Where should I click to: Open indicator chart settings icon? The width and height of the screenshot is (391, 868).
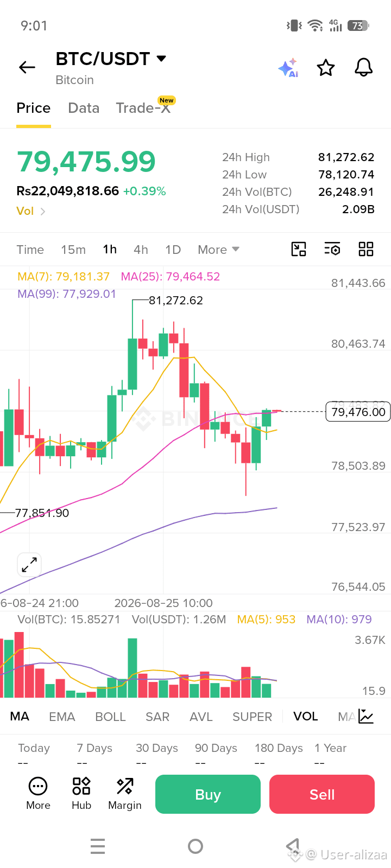(367, 717)
